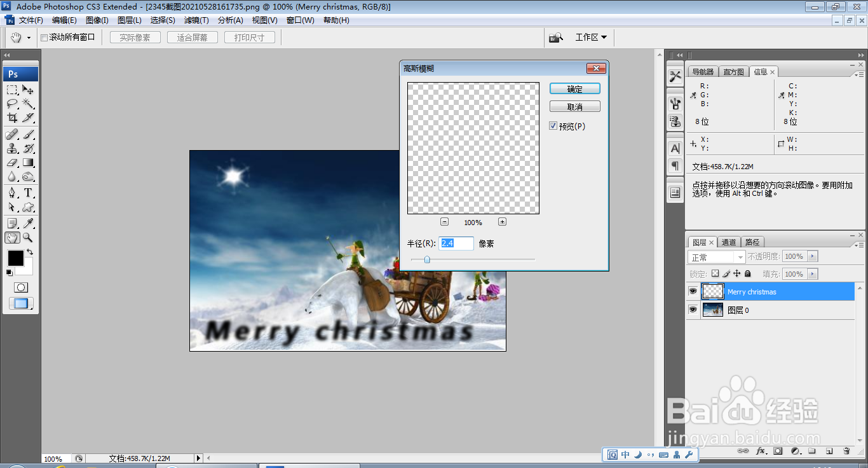Uncheck the Preview checkbox in Gaussian Blur
Image resolution: width=868 pixels, height=468 pixels.
tap(553, 126)
